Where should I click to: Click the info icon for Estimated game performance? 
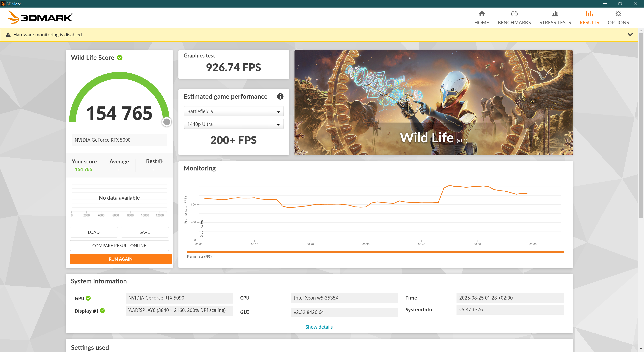point(280,96)
